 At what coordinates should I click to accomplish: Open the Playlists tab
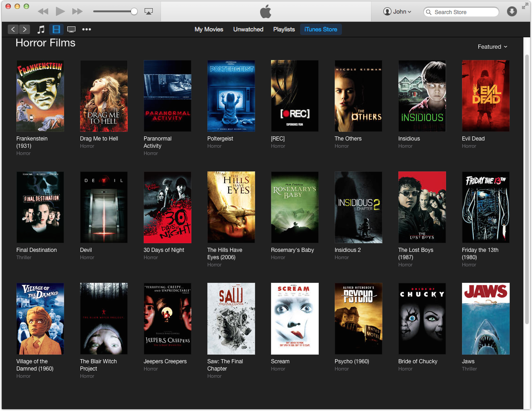tap(284, 29)
